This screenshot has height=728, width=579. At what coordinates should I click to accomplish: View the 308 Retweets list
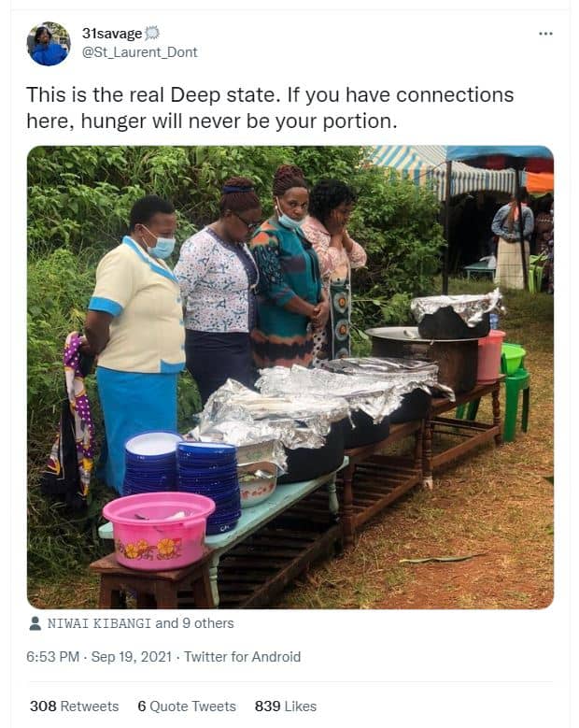[x=74, y=706]
